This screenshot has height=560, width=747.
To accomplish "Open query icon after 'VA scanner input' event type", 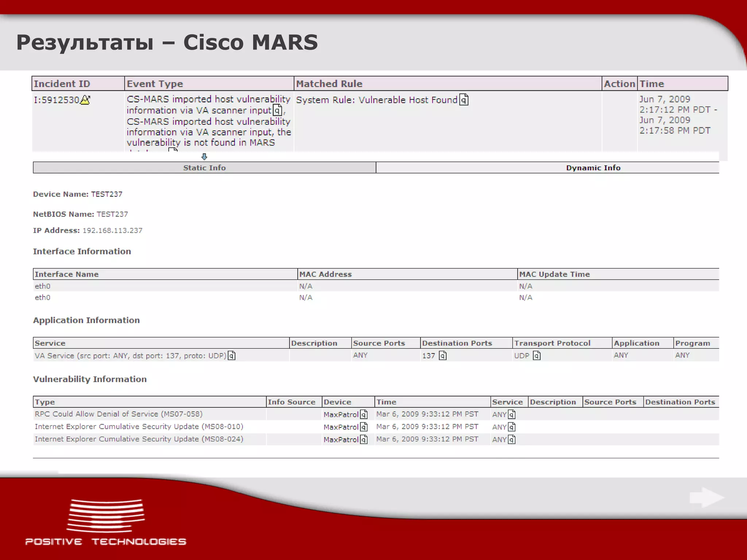I will point(277,110).
